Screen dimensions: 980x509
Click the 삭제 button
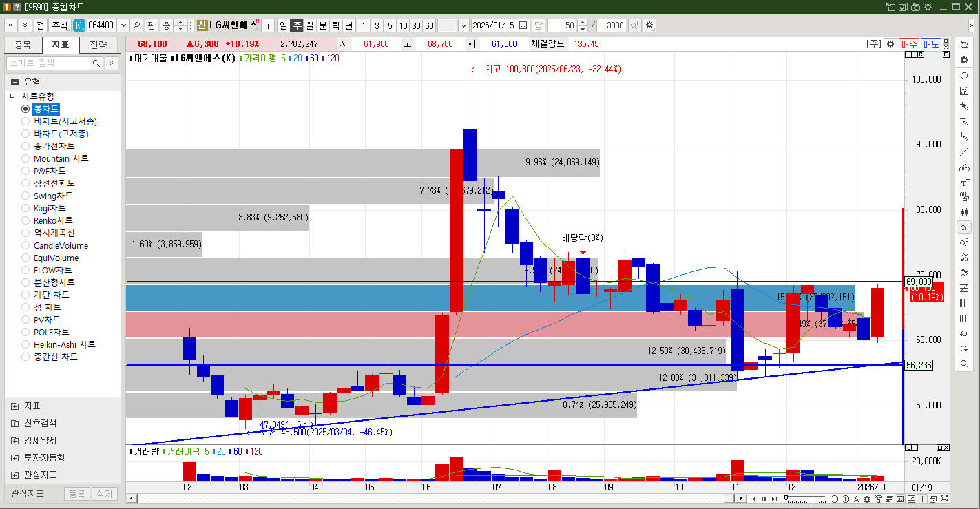104,494
